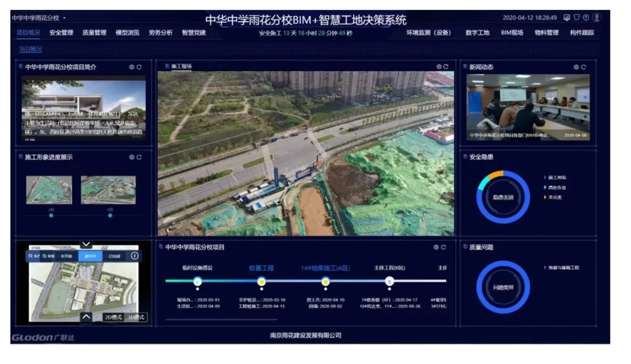Click the second icon button on map toolbar
Viewport: 631px width, 364px height.
48,256
